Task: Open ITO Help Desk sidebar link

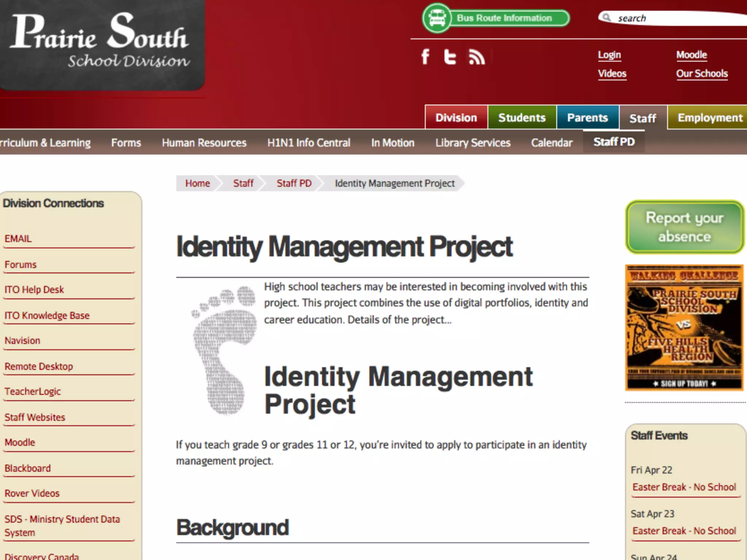Action: [34, 289]
